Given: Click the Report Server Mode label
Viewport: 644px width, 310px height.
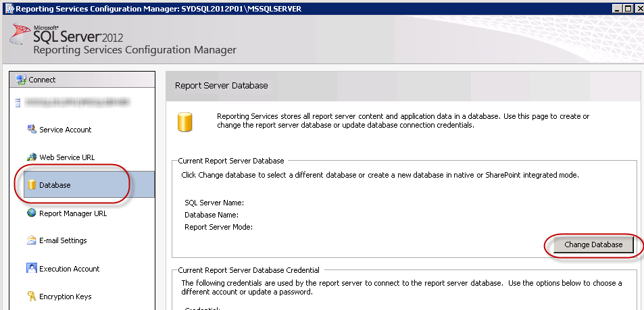Looking at the screenshot, I should coord(218,227).
